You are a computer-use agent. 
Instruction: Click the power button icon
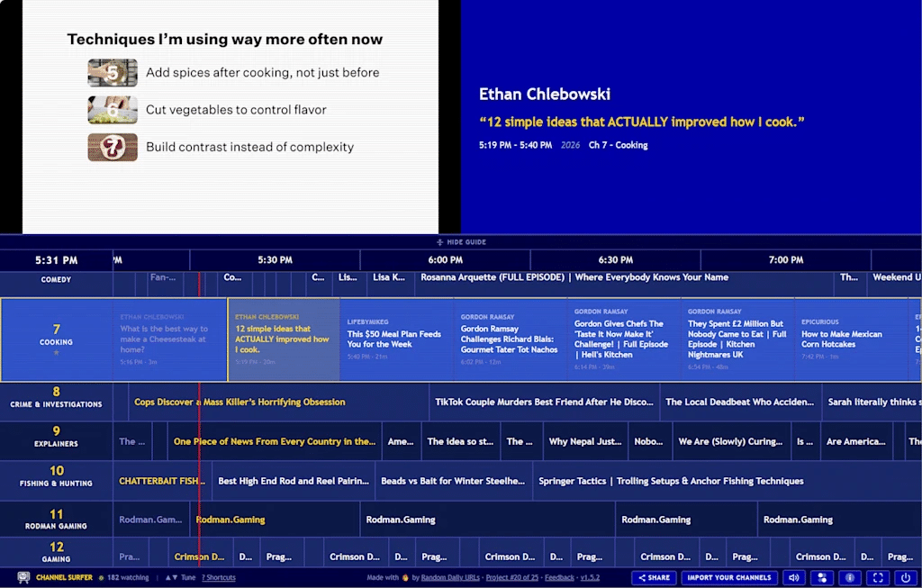pos(905,578)
